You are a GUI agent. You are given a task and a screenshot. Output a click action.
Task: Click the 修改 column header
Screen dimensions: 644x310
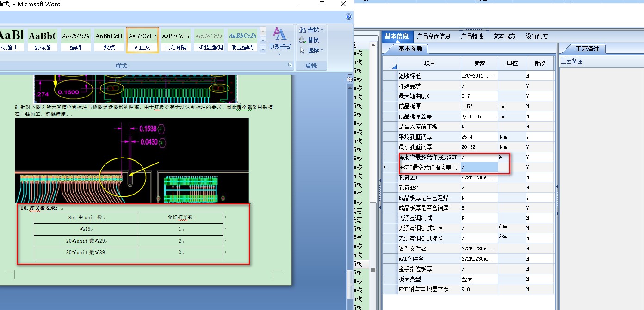pos(540,63)
